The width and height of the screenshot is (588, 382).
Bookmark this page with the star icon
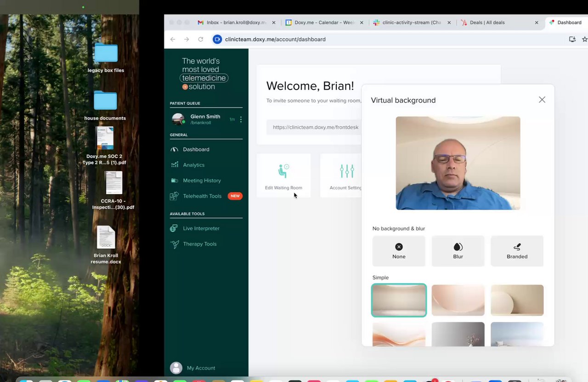point(585,40)
